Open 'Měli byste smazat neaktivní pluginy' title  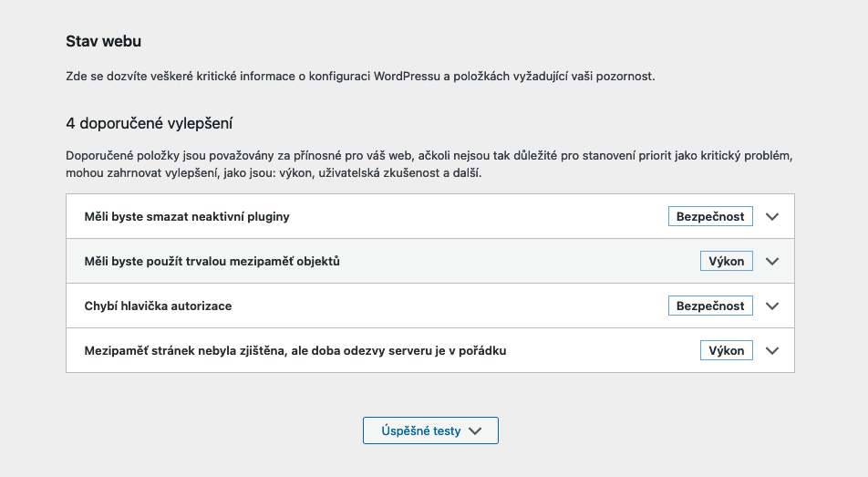coord(187,217)
